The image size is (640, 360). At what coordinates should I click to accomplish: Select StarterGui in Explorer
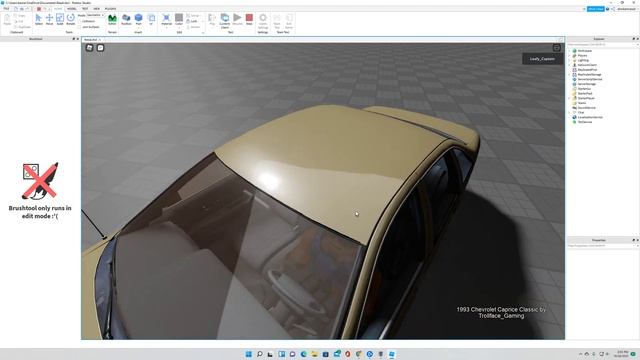tap(584, 89)
